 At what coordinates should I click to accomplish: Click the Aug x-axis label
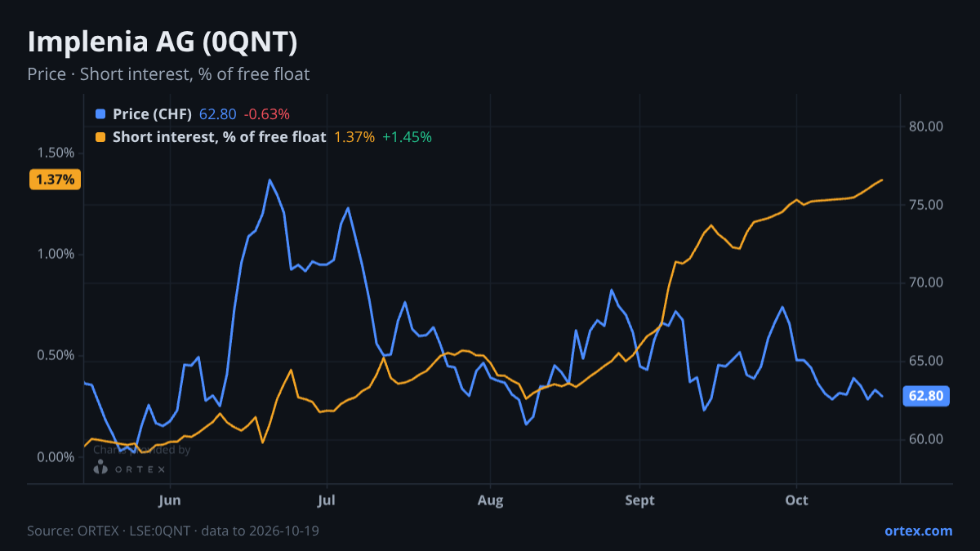coord(490,500)
